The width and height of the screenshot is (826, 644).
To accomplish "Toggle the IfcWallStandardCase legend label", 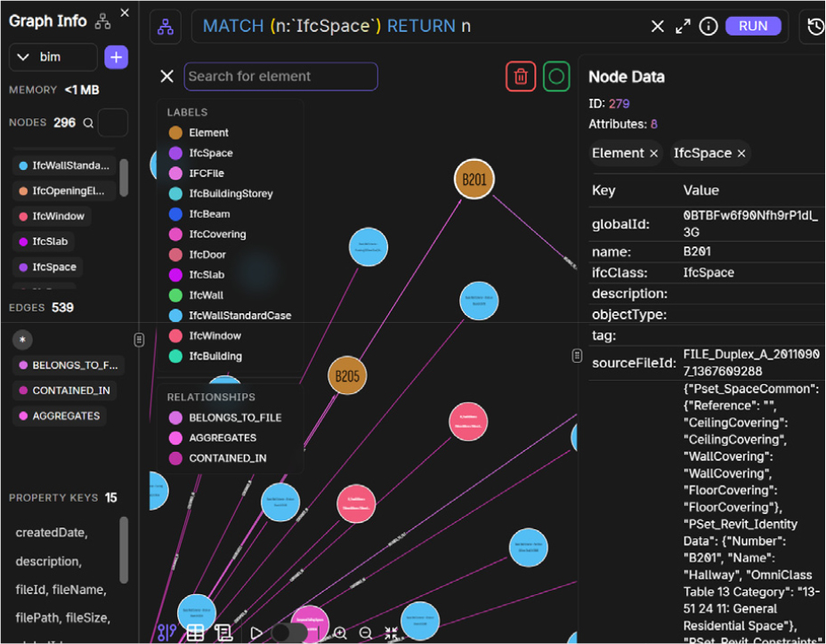I will click(x=230, y=316).
